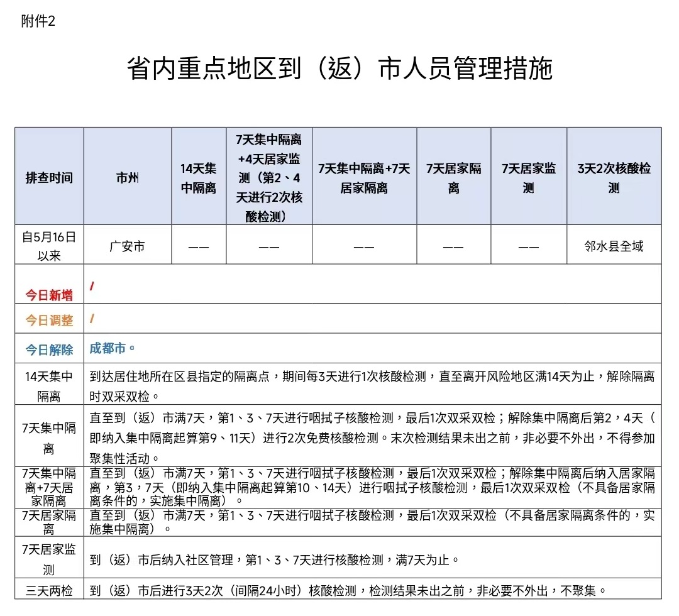Select the 三天两检 row label
Screen dimensions: 679x616
pos(49,590)
